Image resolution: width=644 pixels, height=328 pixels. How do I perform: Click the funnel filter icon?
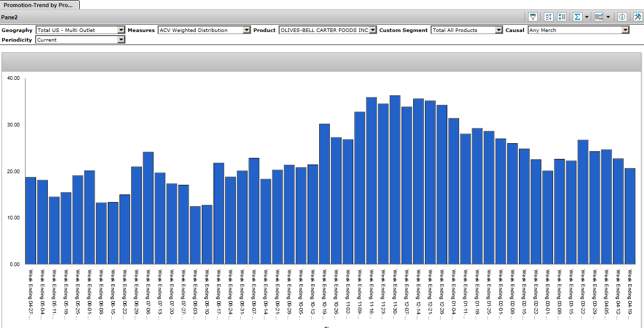533,17
